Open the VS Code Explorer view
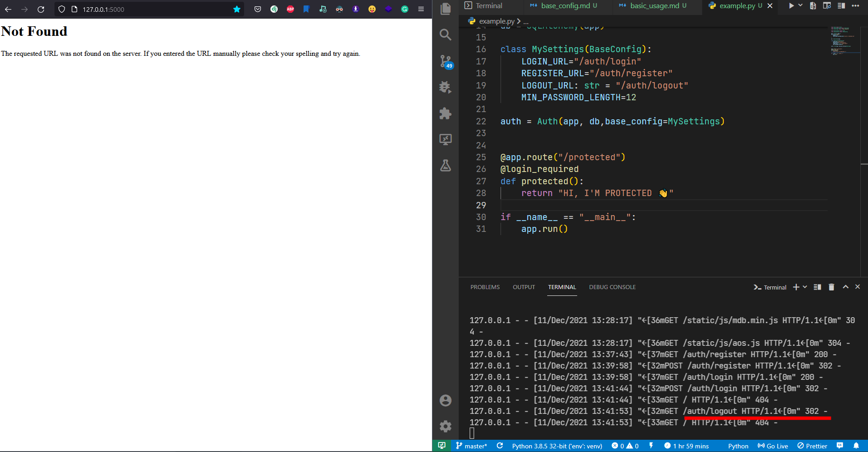 coord(446,9)
